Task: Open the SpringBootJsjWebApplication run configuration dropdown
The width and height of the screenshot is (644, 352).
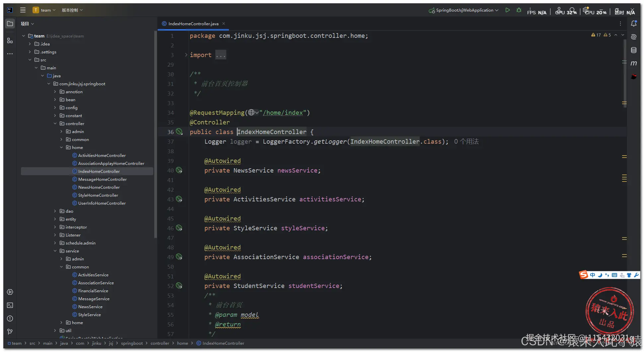Action: point(464,10)
